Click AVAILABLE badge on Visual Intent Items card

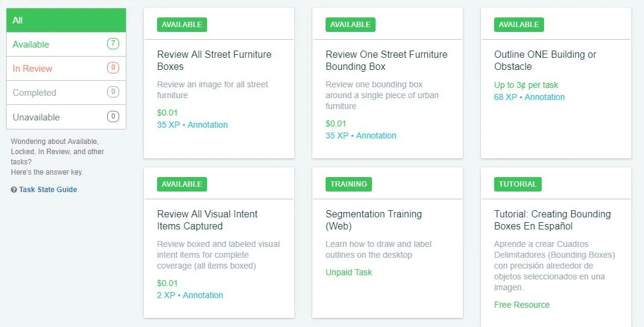182,184
